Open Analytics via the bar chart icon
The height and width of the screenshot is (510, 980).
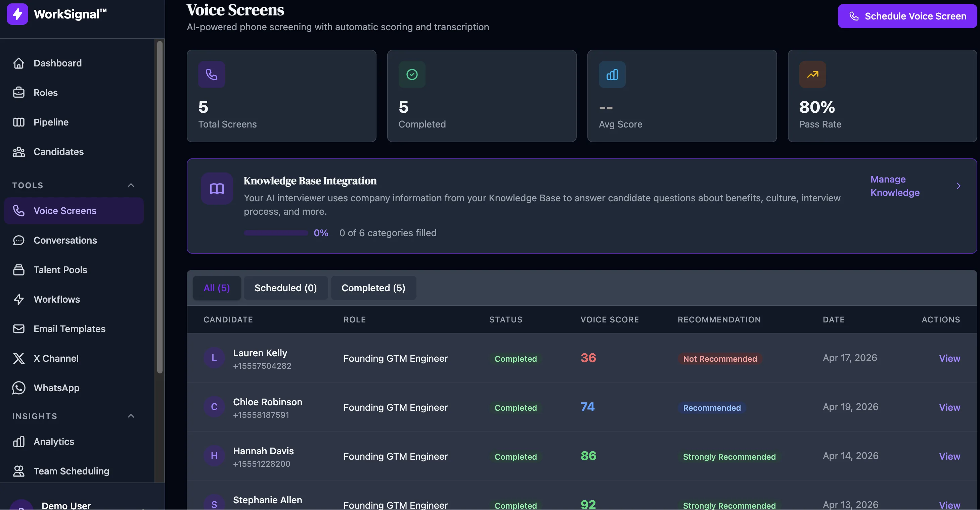19,442
